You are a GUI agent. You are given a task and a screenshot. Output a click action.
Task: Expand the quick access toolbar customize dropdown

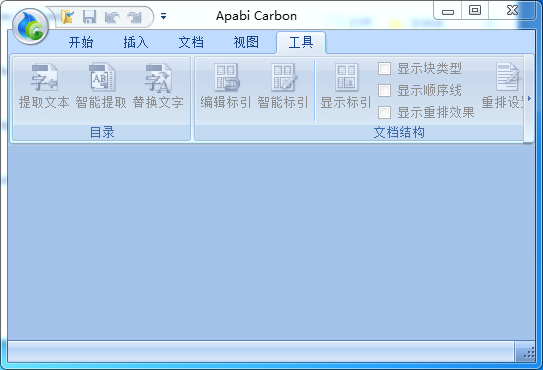coord(163,16)
